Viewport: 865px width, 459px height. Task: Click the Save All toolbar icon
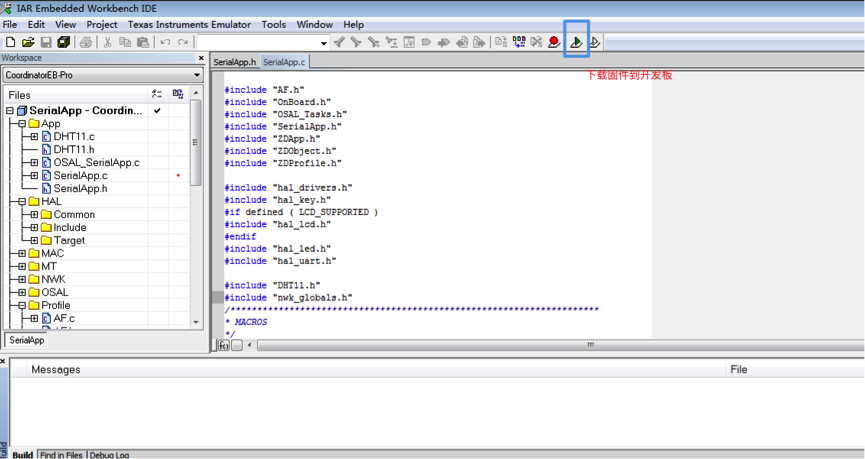point(64,42)
